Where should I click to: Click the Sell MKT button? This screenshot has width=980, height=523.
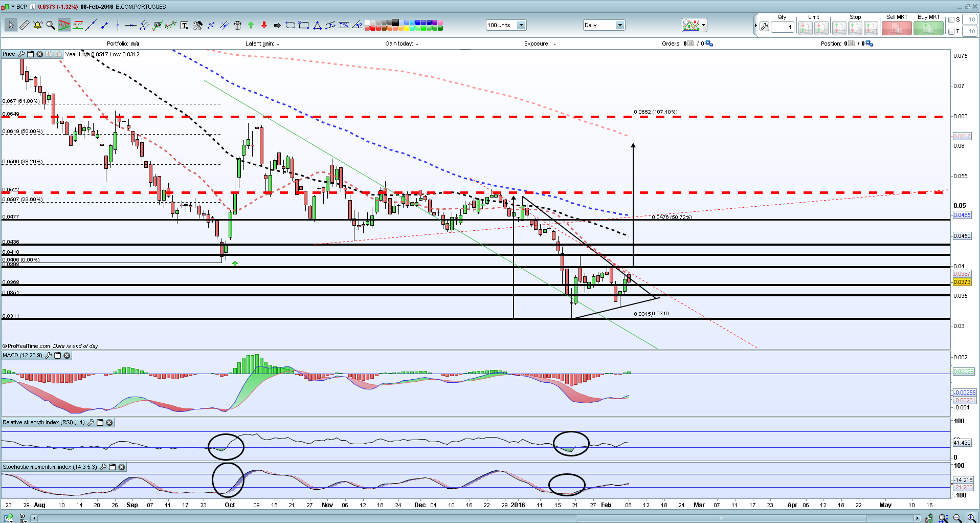tap(897, 28)
